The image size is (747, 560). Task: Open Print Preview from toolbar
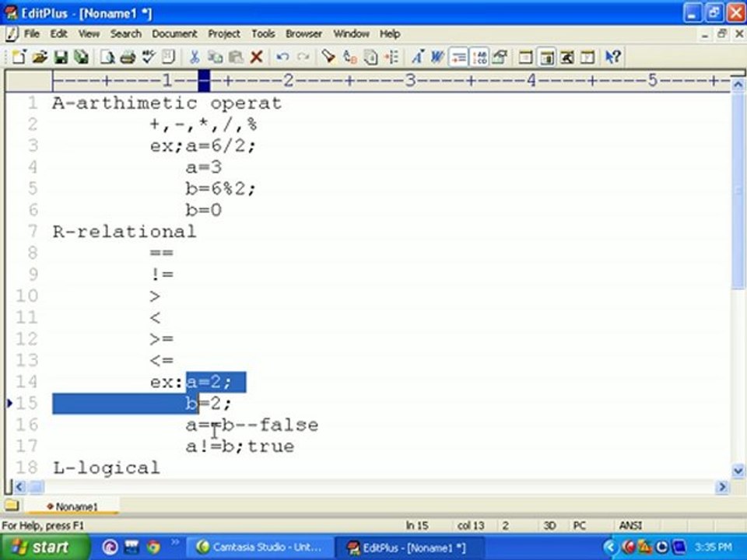(107, 57)
